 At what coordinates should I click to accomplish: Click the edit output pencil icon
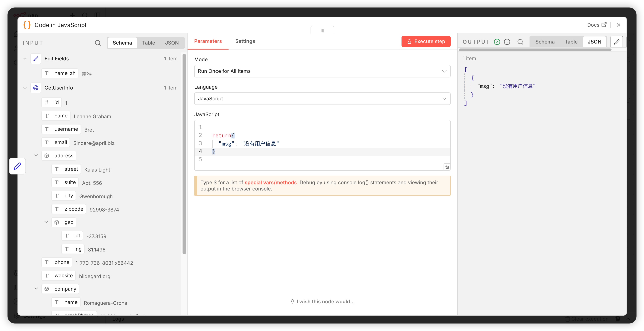617,42
